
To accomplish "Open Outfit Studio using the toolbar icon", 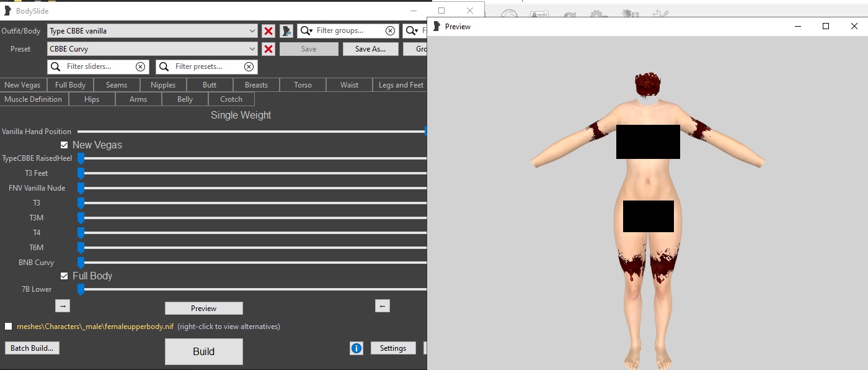I will point(286,31).
